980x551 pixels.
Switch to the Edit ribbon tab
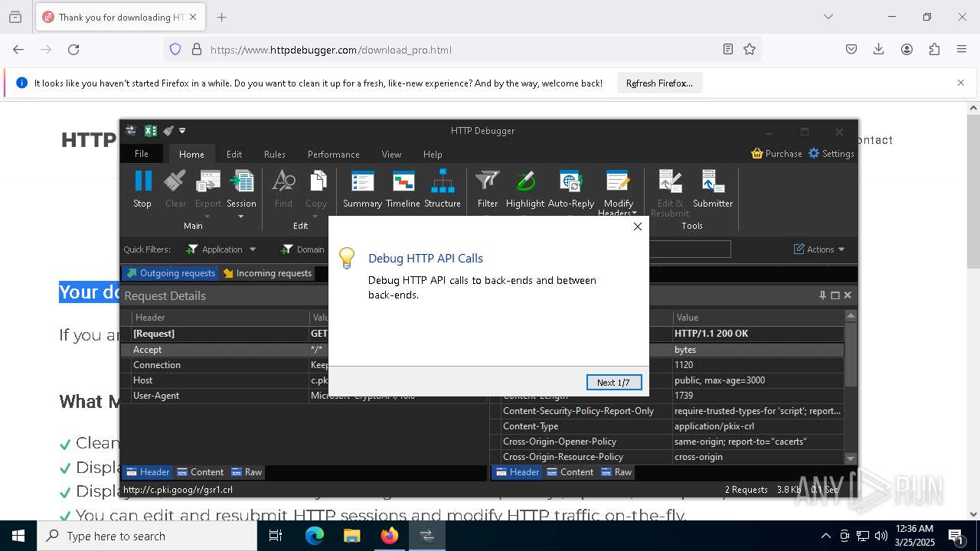(x=234, y=154)
